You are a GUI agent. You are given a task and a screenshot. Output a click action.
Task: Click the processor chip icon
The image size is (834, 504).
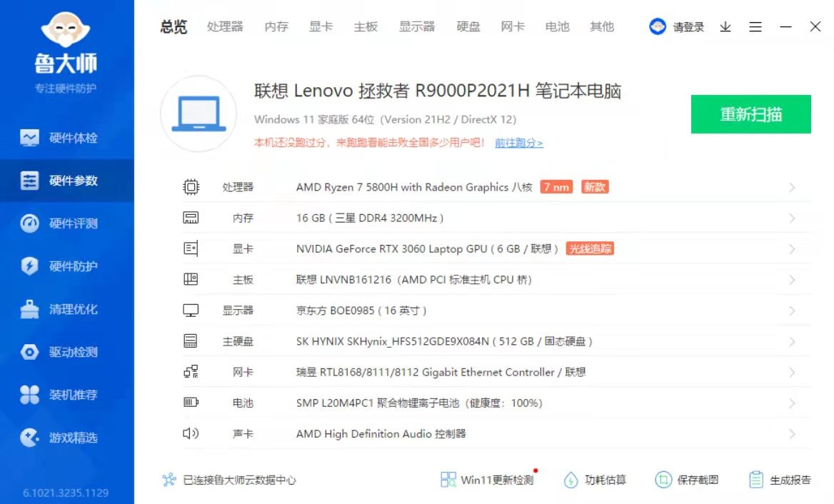191,187
